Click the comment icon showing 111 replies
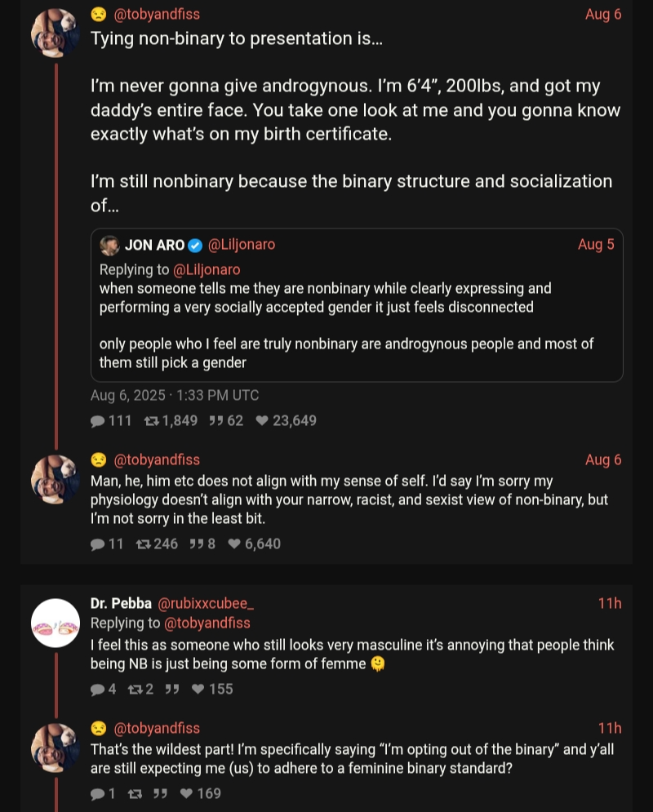This screenshot has height=812, width=653. (98, 421)
